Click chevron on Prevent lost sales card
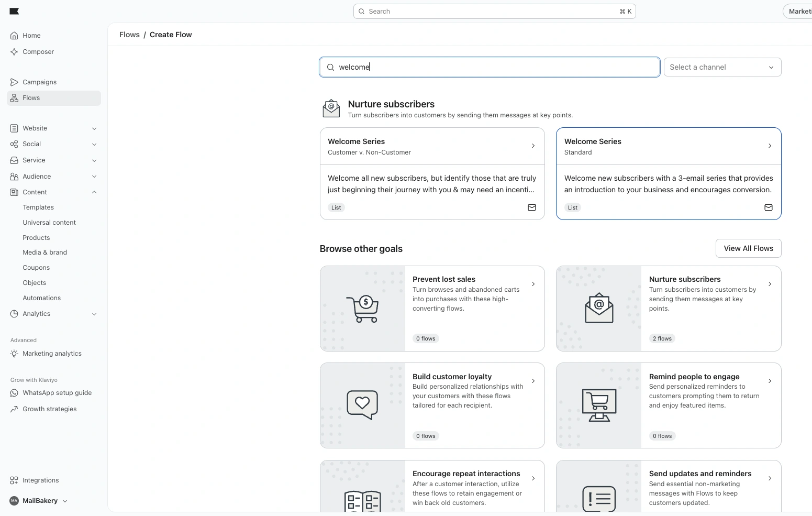Viewport: 812px width, 516px height. (533, 284)
